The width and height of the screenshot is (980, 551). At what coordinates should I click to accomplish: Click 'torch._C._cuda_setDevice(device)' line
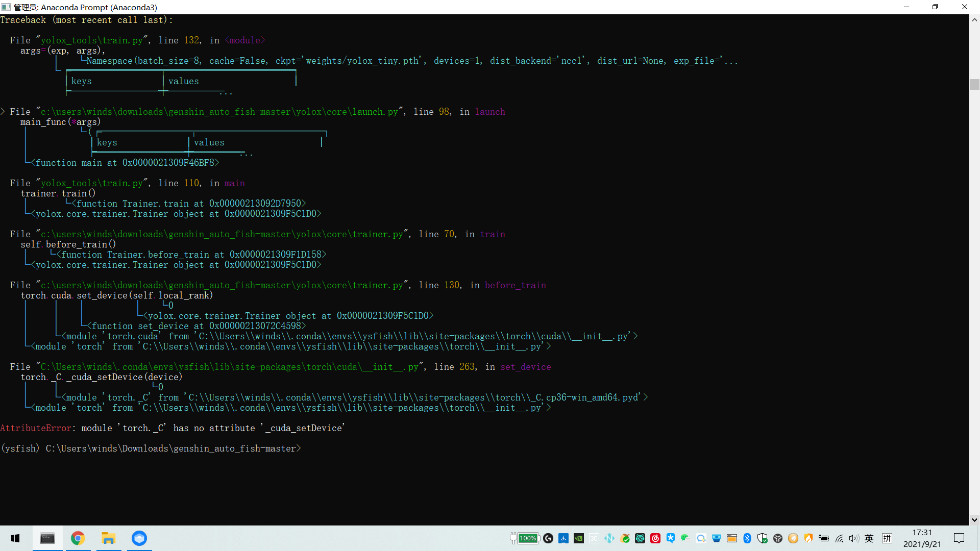coord(102,377)
